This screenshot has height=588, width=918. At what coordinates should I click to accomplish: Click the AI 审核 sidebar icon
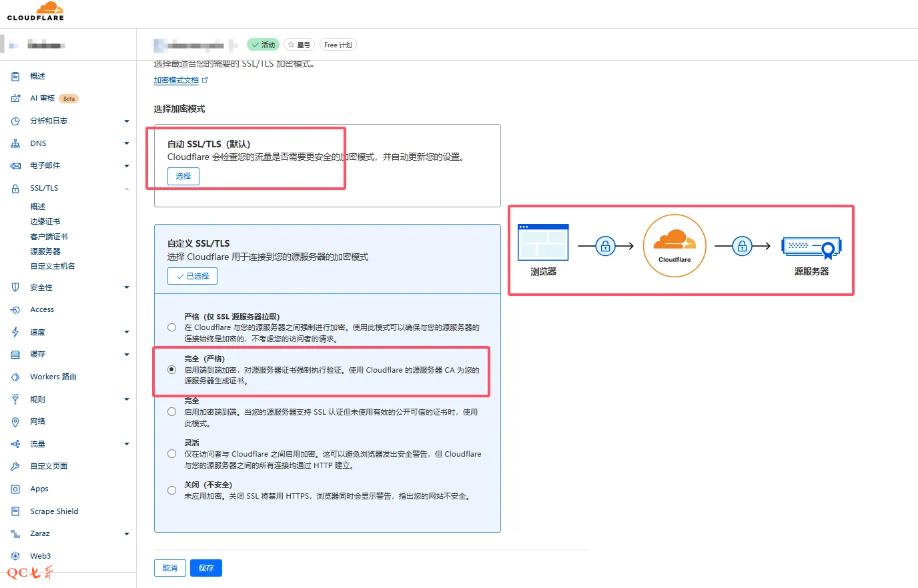[15, 99]
